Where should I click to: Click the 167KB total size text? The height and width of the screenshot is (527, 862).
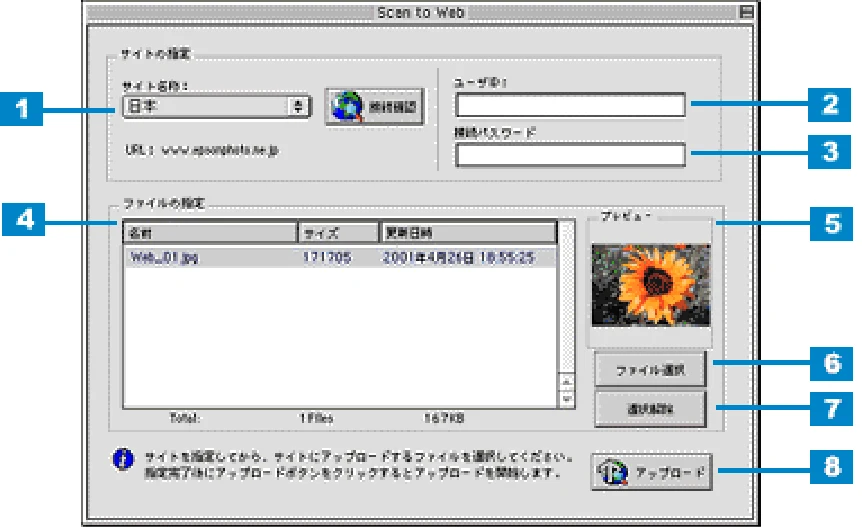pos(444,418)
